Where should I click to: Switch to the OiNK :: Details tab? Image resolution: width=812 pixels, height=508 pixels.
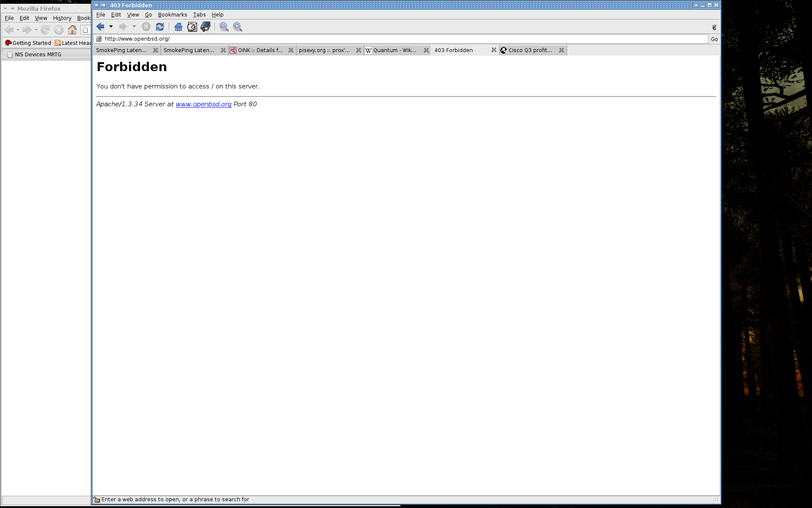click(262, 50)
